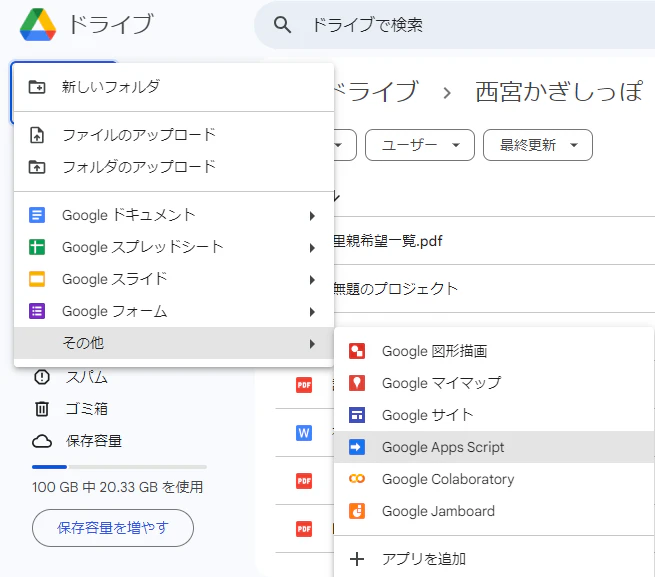Expand Google スライド submenu arrow
This screenshot has height=577, width=655.
tap(312, 280)
